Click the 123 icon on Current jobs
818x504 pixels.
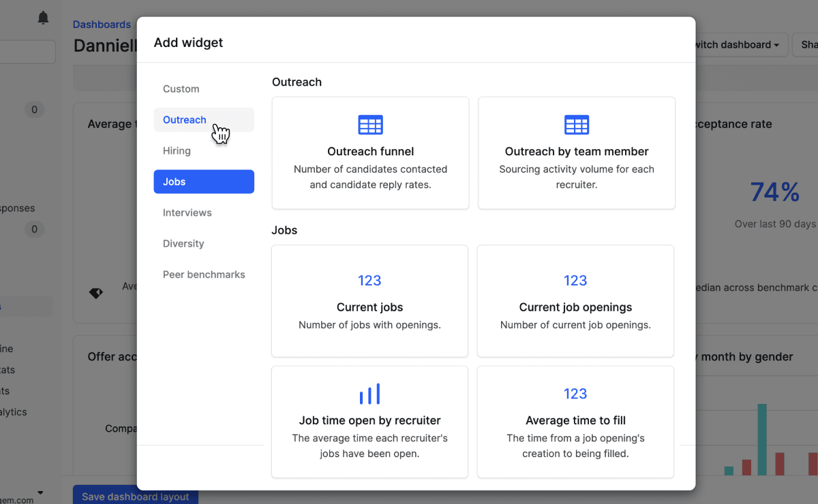coord(369,281)
